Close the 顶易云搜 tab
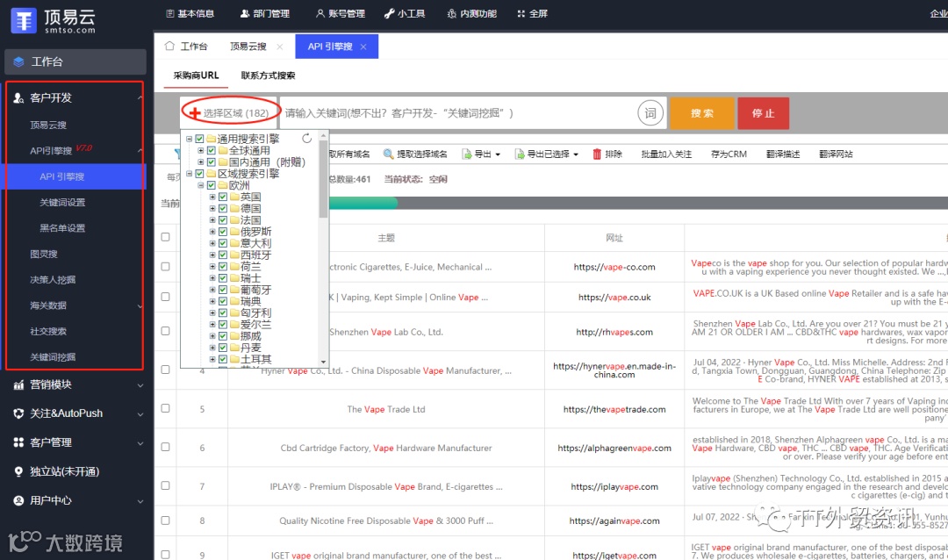Image resolution: width=948 pixels, height=560 pixels. [x=279, y=47]
